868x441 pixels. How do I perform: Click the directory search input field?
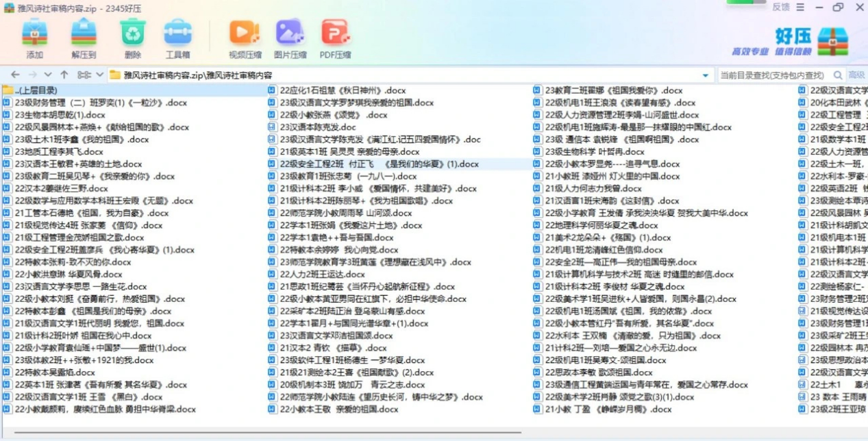click(774, 75)
